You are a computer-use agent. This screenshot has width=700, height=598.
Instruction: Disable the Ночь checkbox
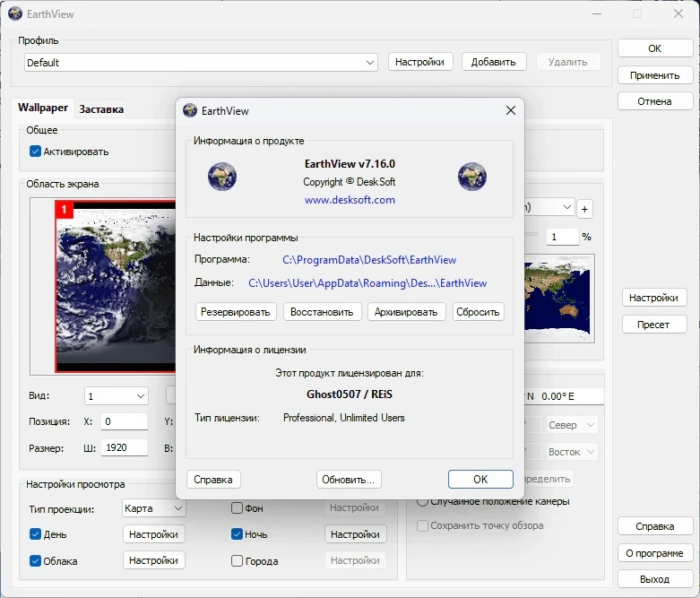click(x=237, y=534)
